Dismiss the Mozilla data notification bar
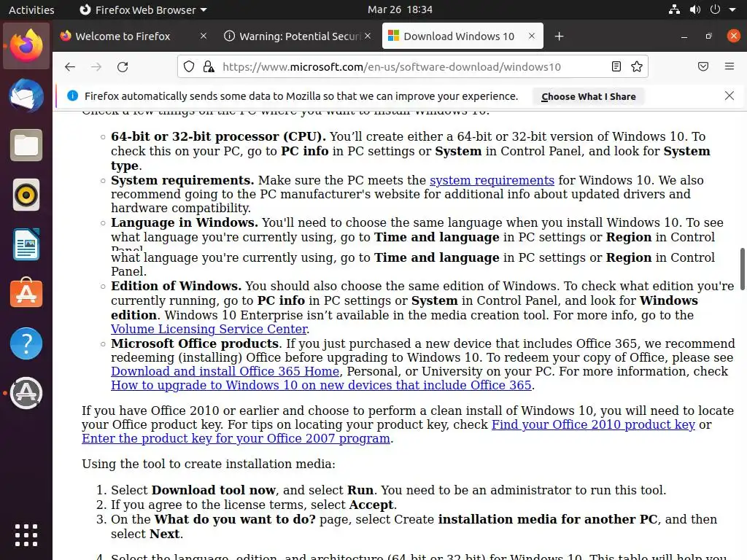Image resolution: width=747 pixels, height=560 pixels. pos(729,96)
